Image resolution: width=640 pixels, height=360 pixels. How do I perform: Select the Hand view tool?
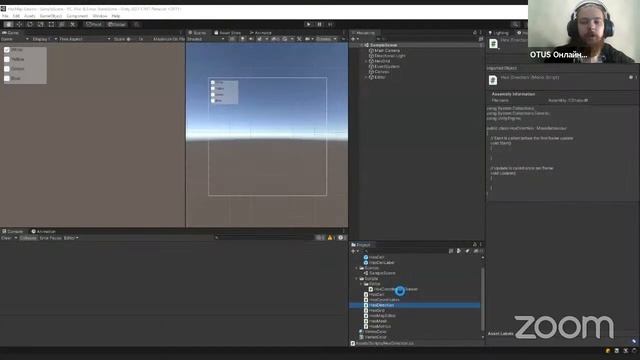[x=8, y=24]
